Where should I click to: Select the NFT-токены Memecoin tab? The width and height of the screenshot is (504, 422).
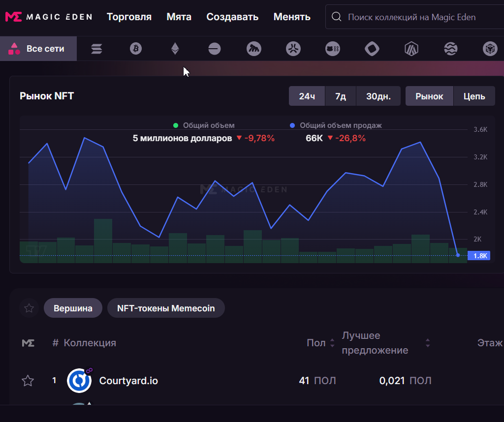(x=166, y=308)
